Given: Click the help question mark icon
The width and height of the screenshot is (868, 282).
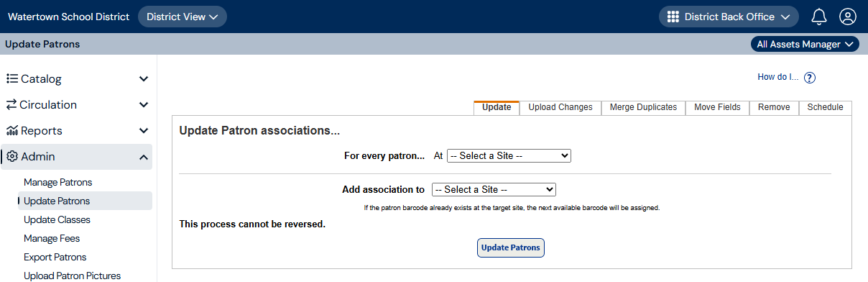Looking at the screenshot, I should [810, 78].
